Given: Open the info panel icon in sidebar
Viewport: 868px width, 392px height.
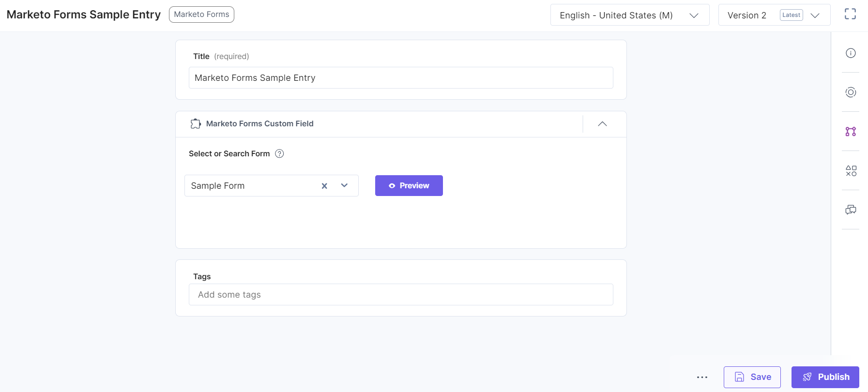Looking at the screenshot, I should 851,53.
